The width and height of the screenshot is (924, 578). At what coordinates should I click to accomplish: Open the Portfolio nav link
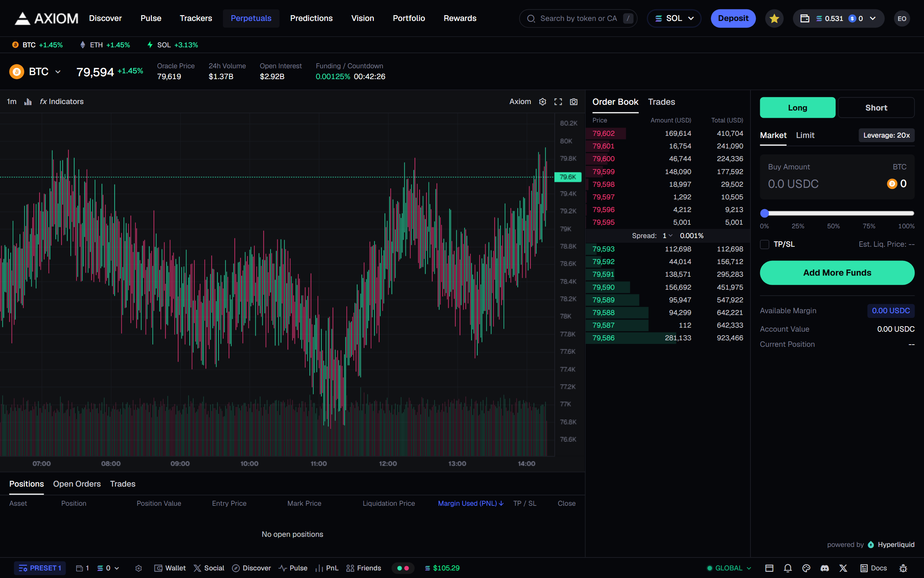click(x=409, y=18)
